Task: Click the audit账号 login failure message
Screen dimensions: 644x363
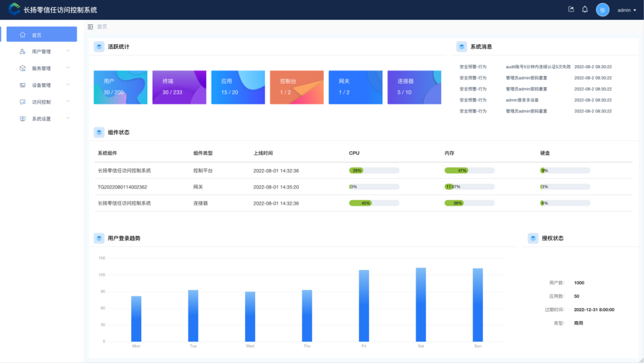Action: tap(538, 67)
